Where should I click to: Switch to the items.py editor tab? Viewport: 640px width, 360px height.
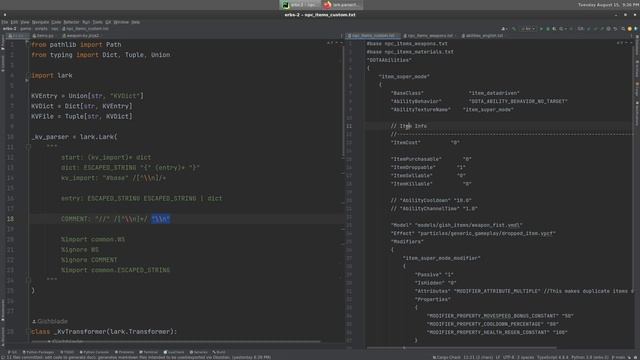[x=43, y=36]
